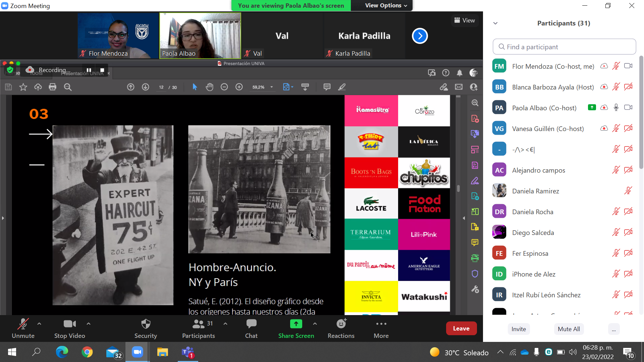This screenshot has height=362, width=644.
Task: Open Microsoft Edge from the taskbar
Action: (x=62, y=352)
